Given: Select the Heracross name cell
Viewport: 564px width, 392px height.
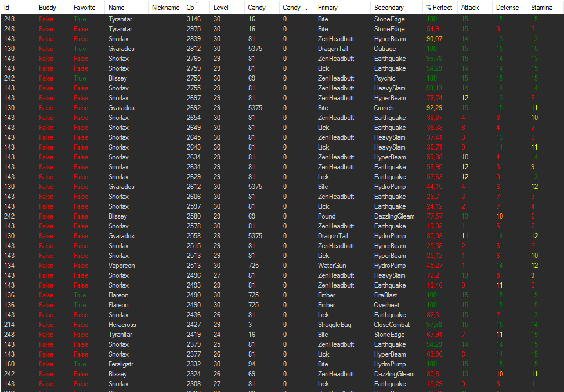Looking at the screenshot, I should (x=122, y=325).
